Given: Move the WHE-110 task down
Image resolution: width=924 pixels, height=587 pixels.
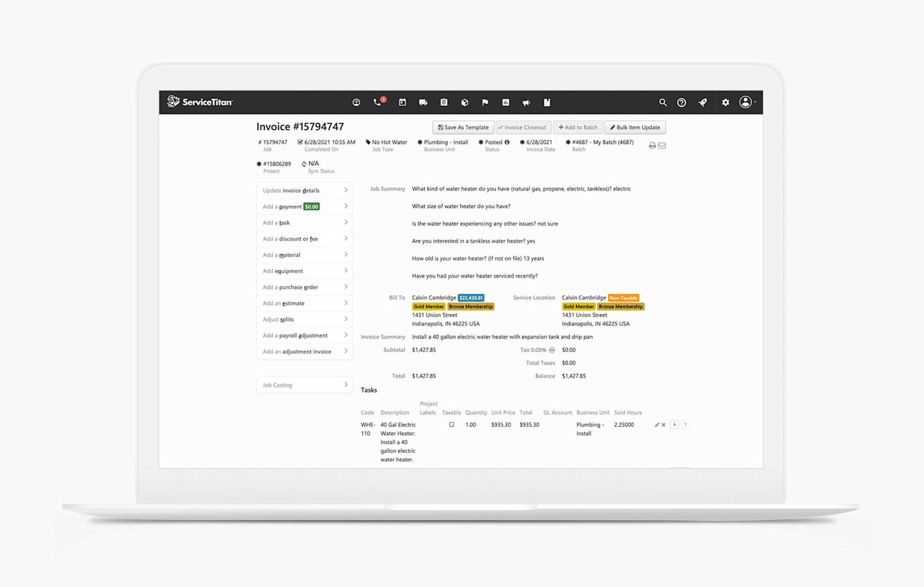Looking at the screenshot, I should tap(674, 424).
